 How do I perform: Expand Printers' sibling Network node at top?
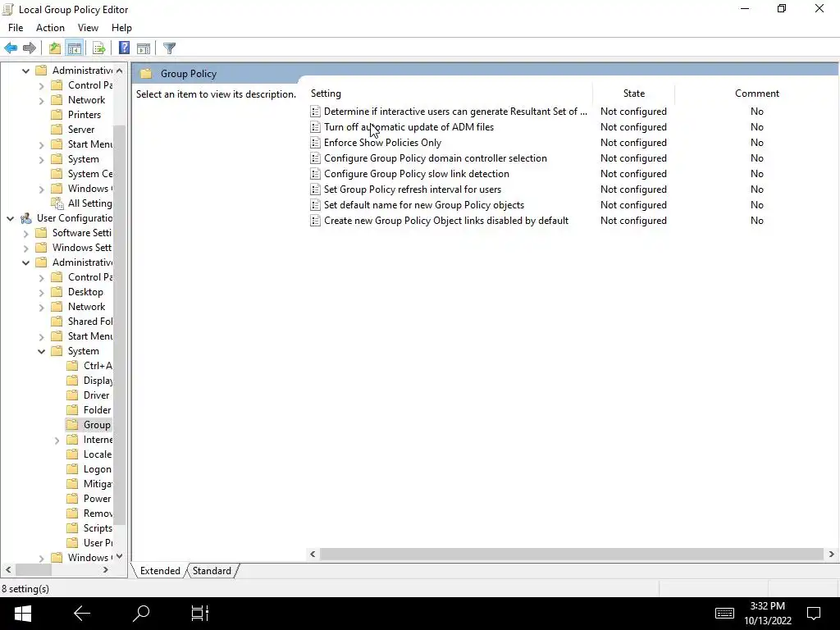coord(41,101)
